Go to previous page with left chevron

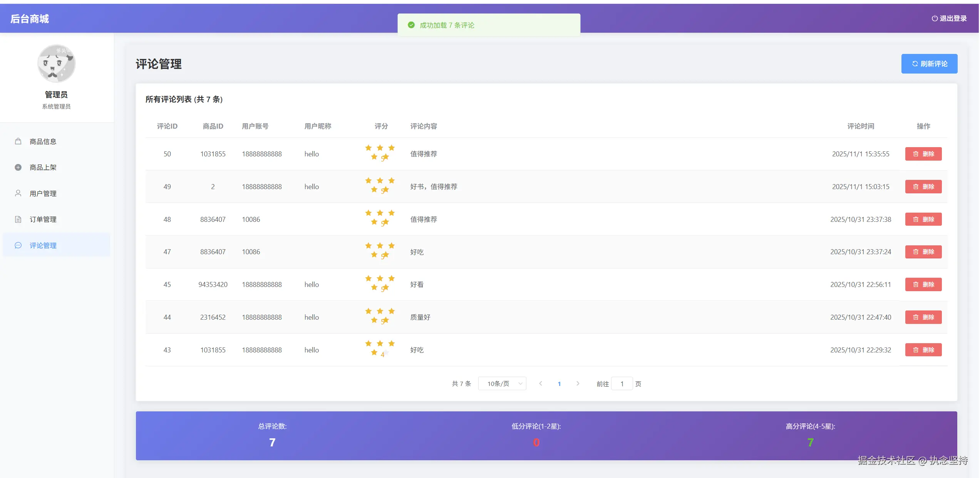pos(541,384)
